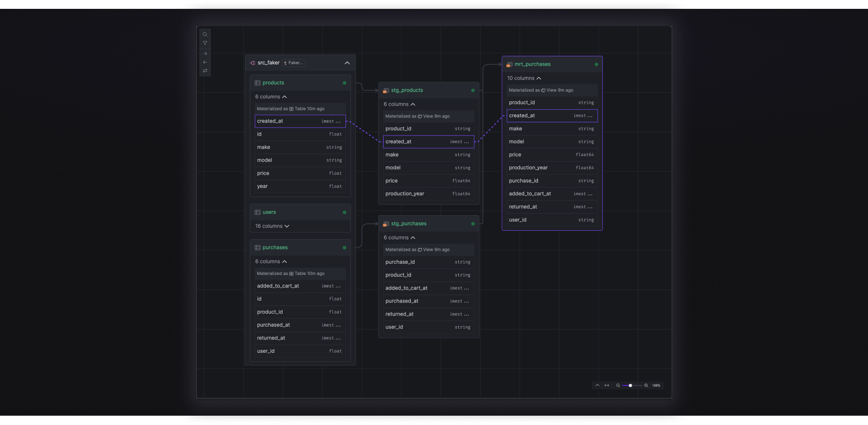Click the zoom slider handle
This screenshot has width=868, height=425.
tap(630, 385)
